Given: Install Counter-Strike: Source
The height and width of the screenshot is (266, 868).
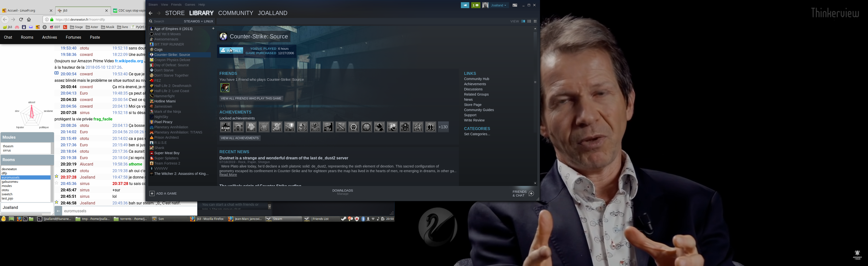Looking at the screenshot, I should (x=231, y=50).
